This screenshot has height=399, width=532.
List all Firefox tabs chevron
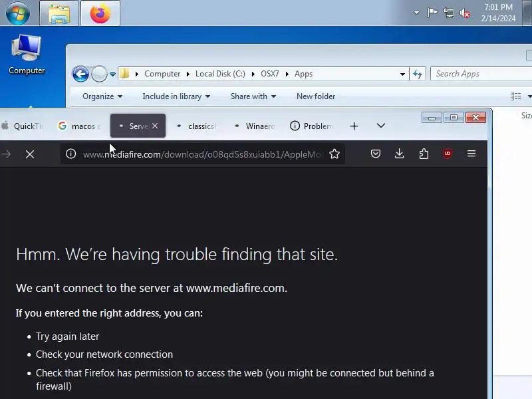pyautogui.click(x=380, y=126)
